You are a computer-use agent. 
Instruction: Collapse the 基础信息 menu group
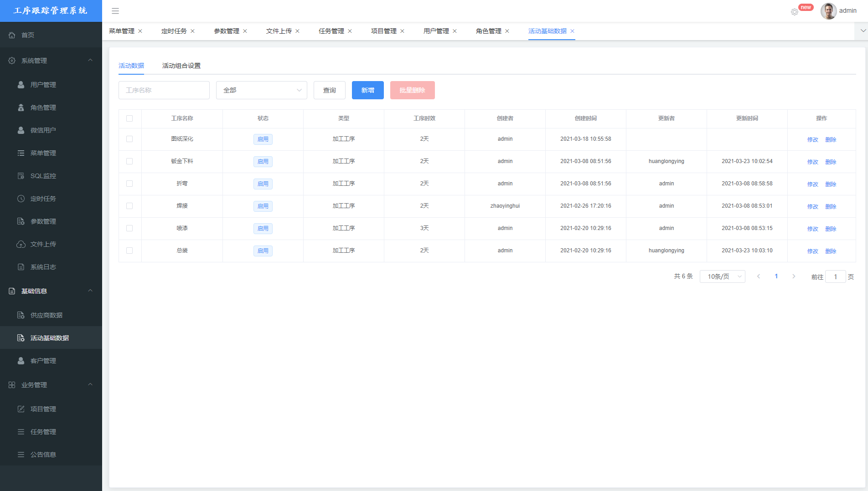[51, 291]
